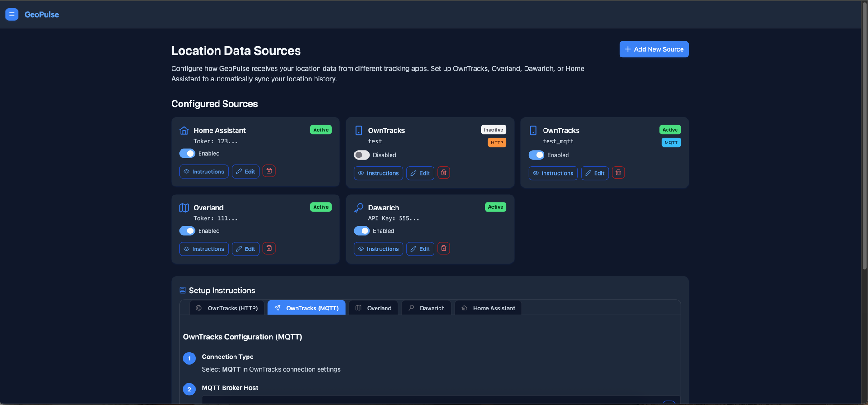
Task: View Instructions for OwnTracks test
Action: pyautogui.click(x=378, y=173)
